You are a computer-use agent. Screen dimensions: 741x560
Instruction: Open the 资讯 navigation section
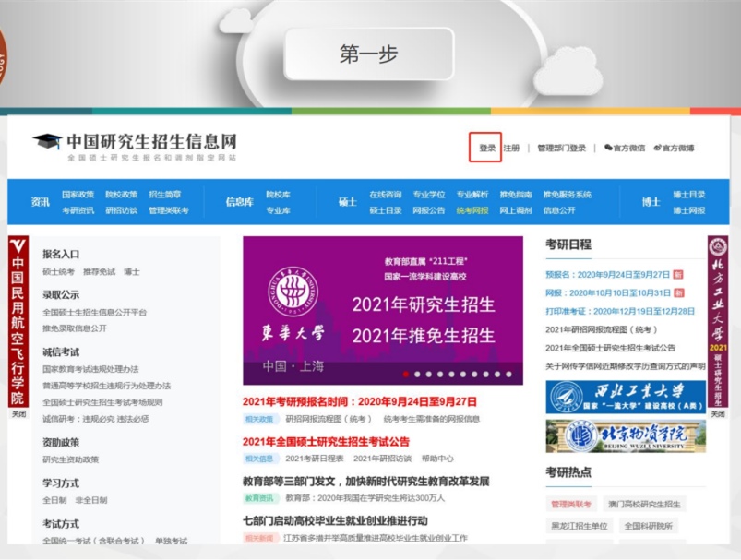click(x=40, y=202)
